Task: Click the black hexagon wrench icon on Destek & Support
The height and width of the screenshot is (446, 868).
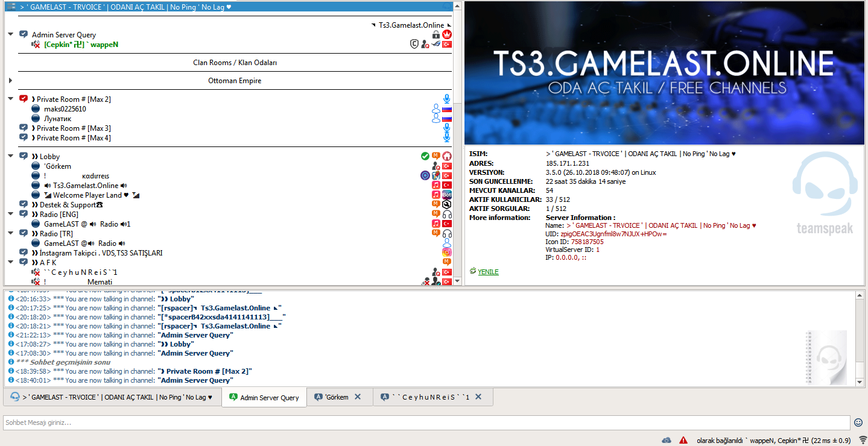Action: 447,204
